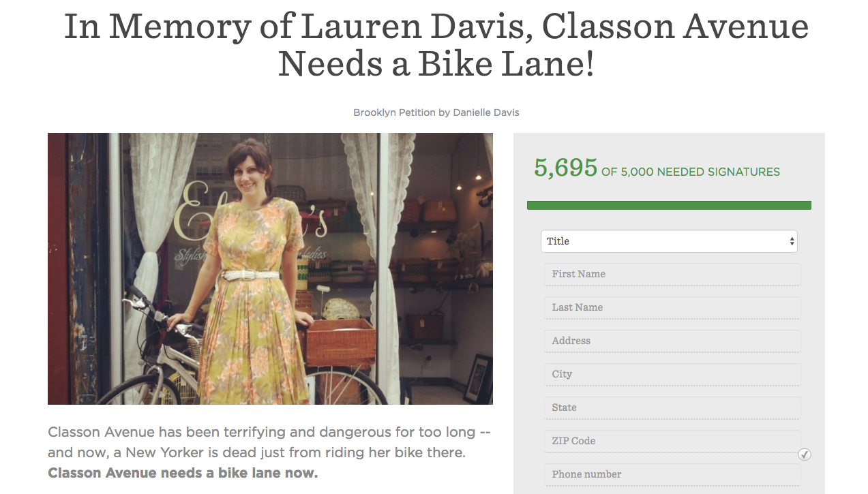This screenshot has width=868, height=494.
Task: Click the 'OF 5,000 NEEDED SIGNATURES' label
Action: pyautogui.click(x=691, y=172)
